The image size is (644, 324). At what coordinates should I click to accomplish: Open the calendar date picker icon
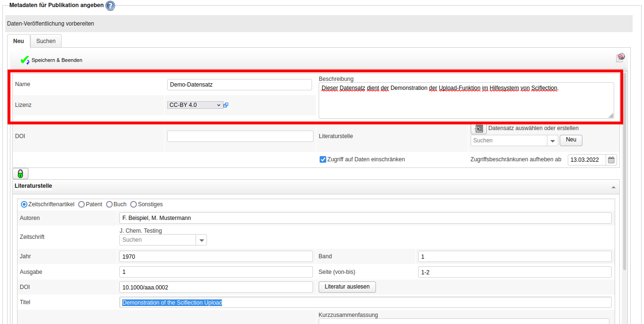(x=611, y=160)
